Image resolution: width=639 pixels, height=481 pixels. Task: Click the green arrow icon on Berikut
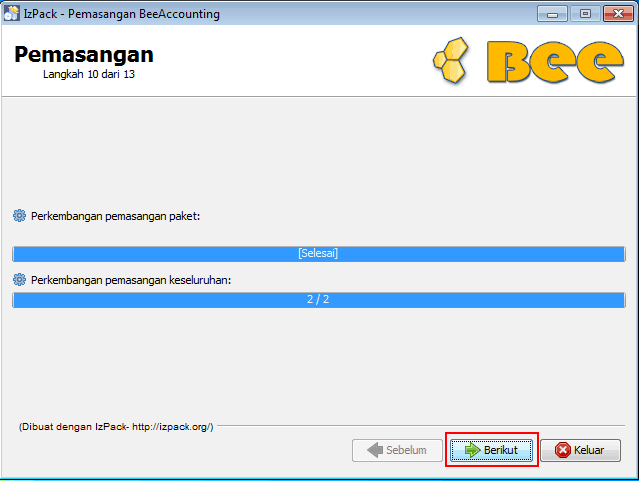473,450
